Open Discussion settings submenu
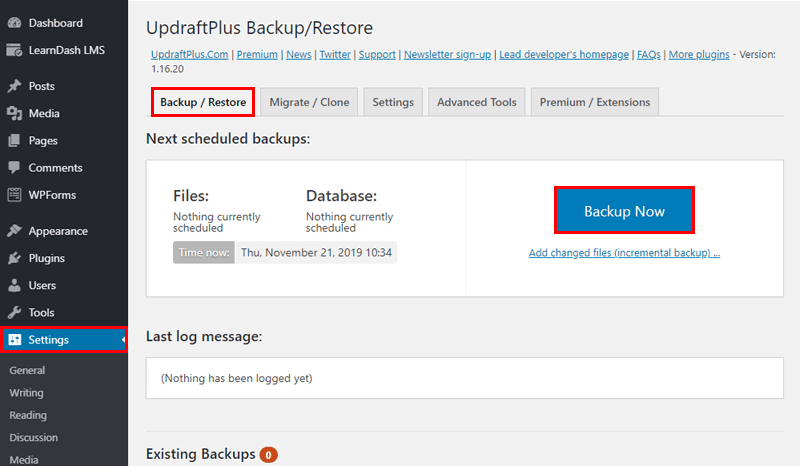This screenshot has height=466, width=800. tap(34, 437)
